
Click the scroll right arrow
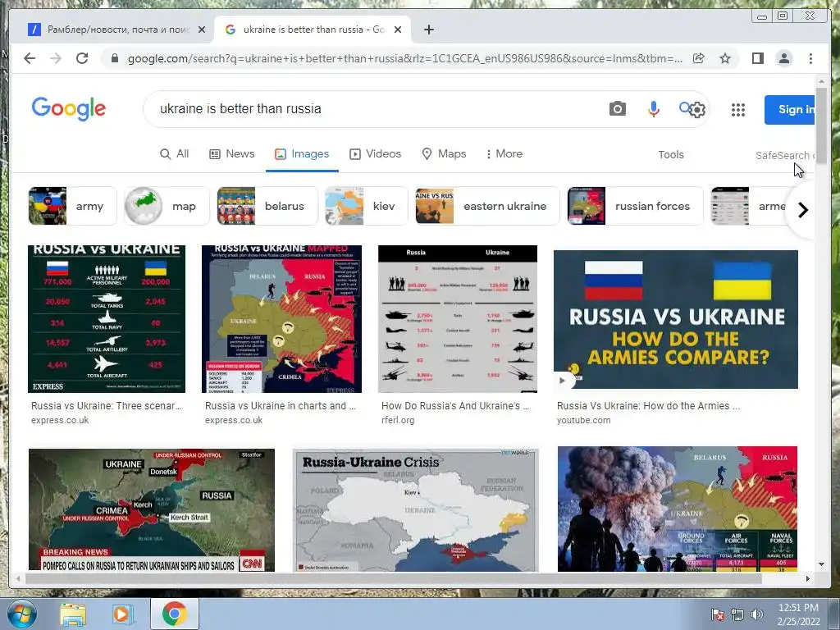tap(808, 578)
